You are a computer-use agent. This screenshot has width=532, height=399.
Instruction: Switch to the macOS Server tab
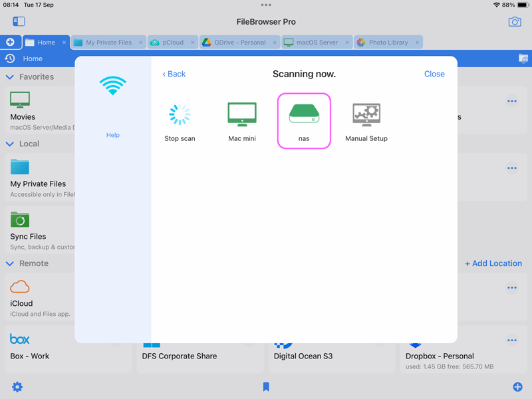click(317, 43)
